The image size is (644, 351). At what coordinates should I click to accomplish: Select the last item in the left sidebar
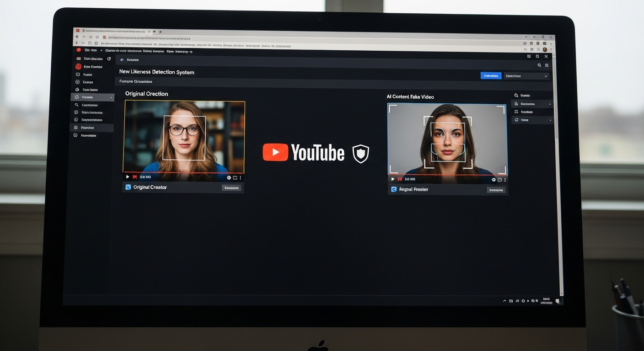(x=89, y=136)
